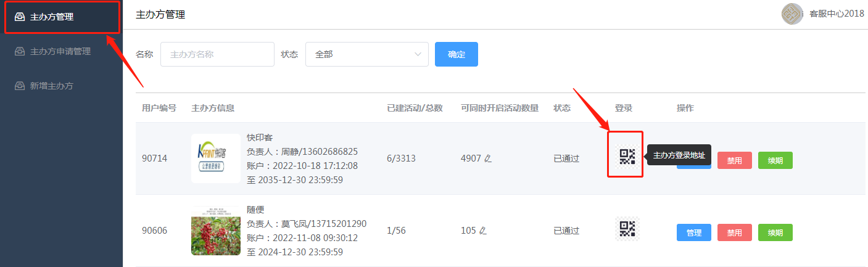Click edit pencil icon next to 105
Viewport: 868px width, 267px height.
point(483,231)
